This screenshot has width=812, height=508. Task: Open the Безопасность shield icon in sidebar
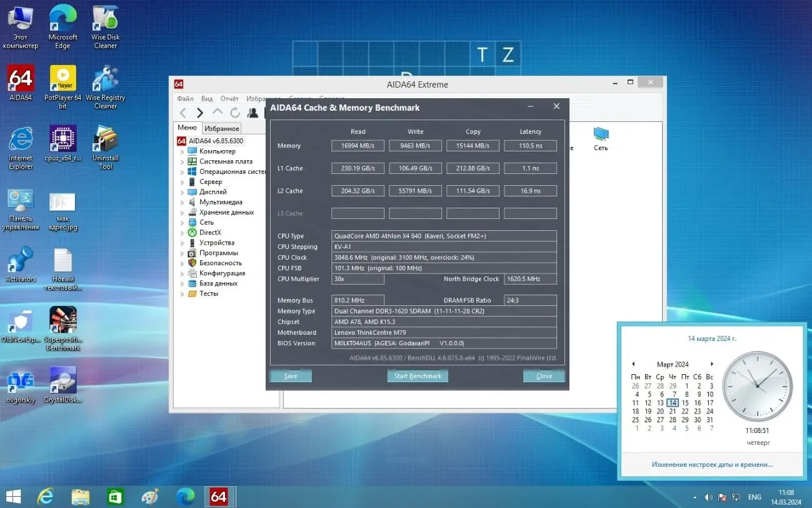(193, 263)
